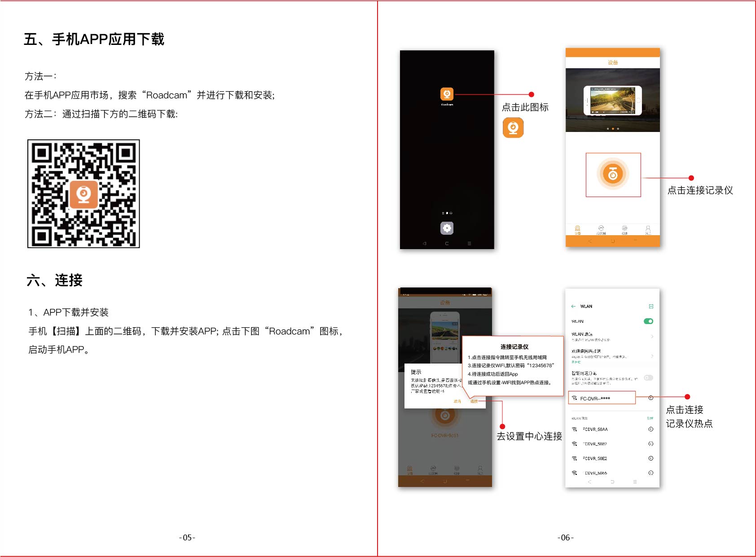
Task: Click the FC-DVR-9c51 device label
Action: coord(445,435)
